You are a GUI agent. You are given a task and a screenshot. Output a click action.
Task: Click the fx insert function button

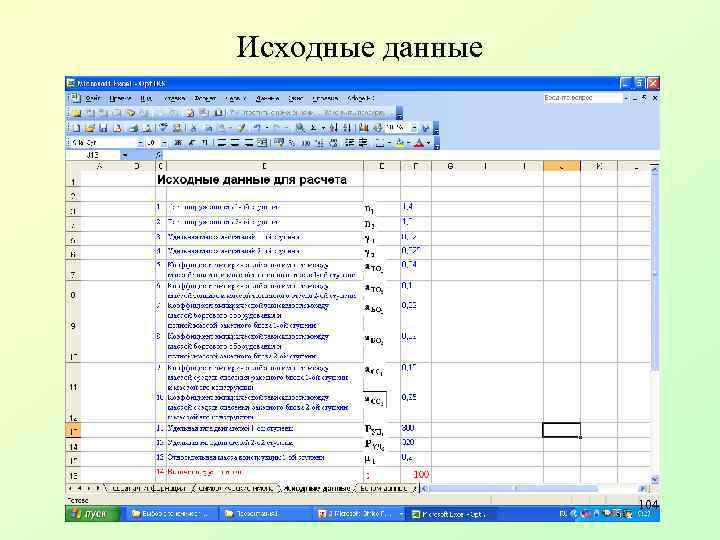click(158, 155)
